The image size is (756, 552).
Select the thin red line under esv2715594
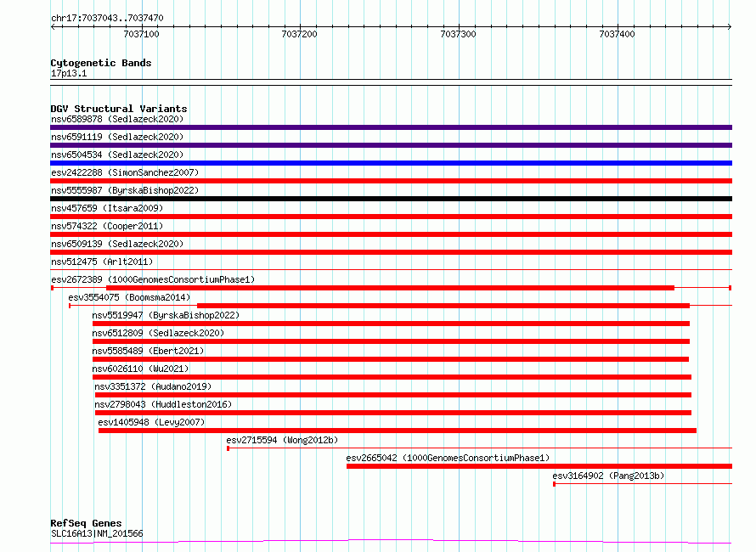coord(480,448)
